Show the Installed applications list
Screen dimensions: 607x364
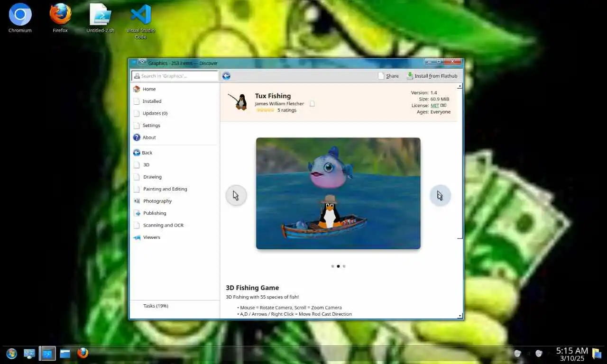(174, 101)
